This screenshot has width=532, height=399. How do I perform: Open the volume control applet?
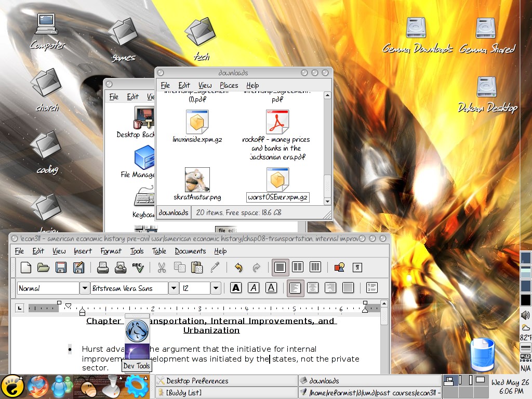click(525, 315)
